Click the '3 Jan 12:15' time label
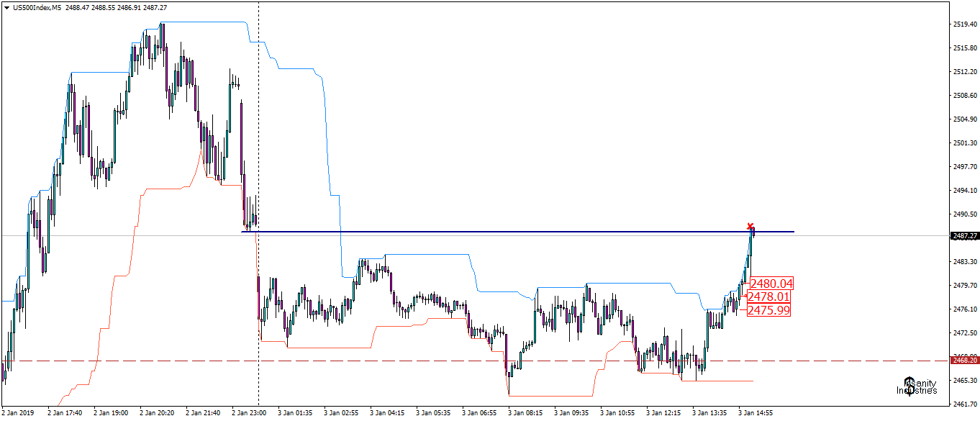This screenshot has height=421, width=980. 663,413
